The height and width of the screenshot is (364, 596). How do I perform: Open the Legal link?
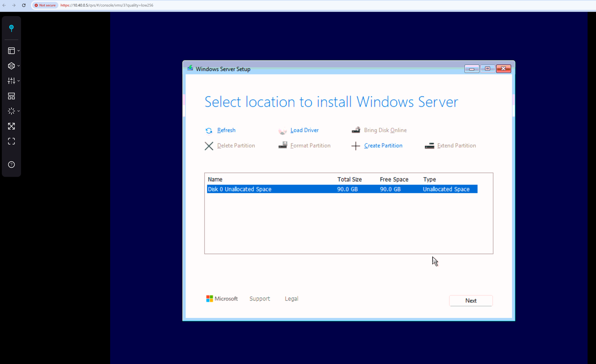coord(291,299)
